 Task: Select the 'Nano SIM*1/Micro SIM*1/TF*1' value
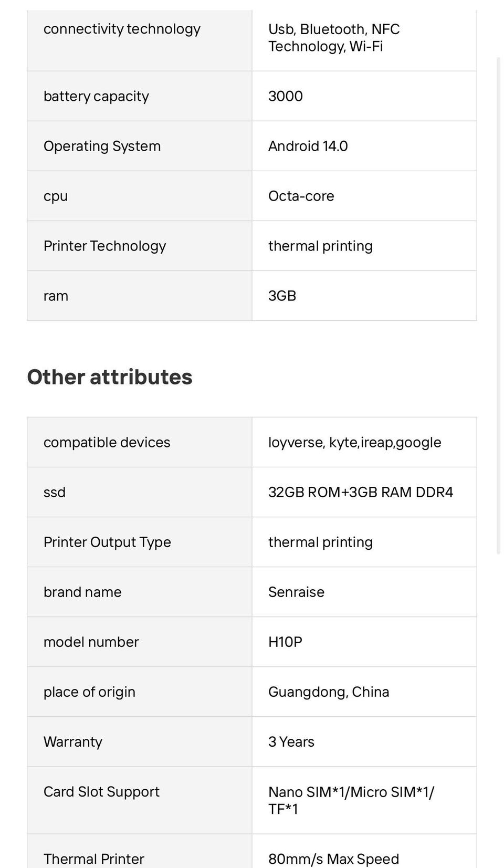coord(351,800)
